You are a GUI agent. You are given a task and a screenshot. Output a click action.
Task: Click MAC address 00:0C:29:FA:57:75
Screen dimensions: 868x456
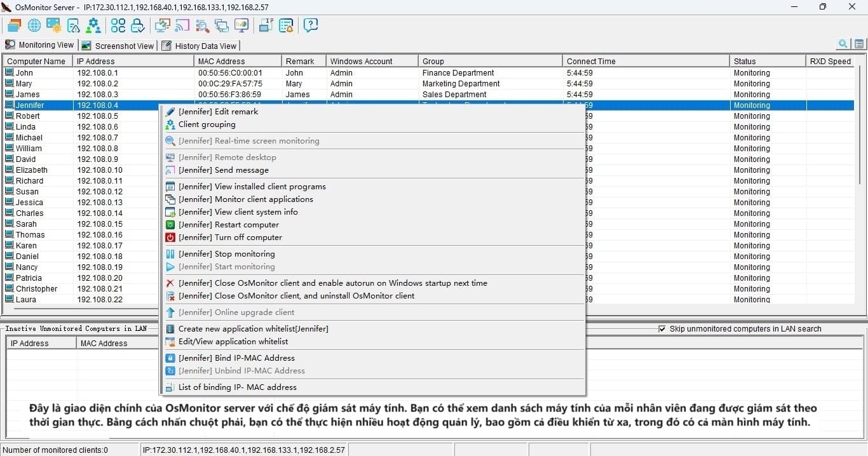click(230, 83)
